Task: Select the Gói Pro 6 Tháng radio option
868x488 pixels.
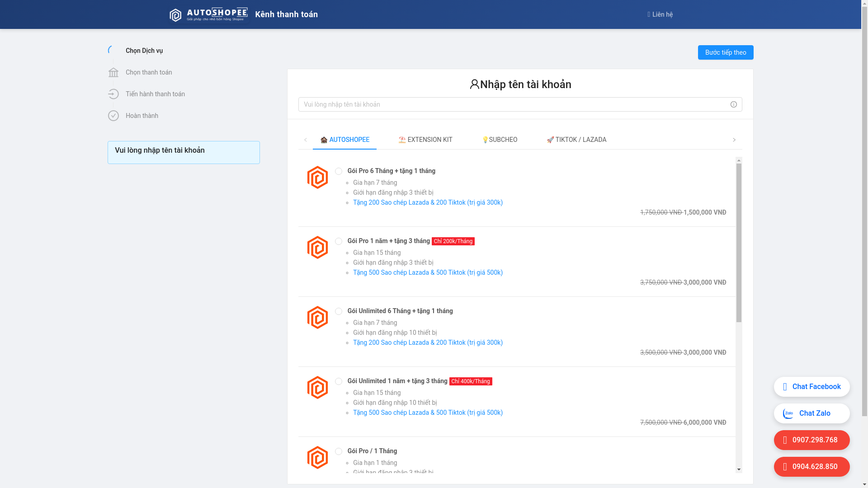Action: click(339, 171)
